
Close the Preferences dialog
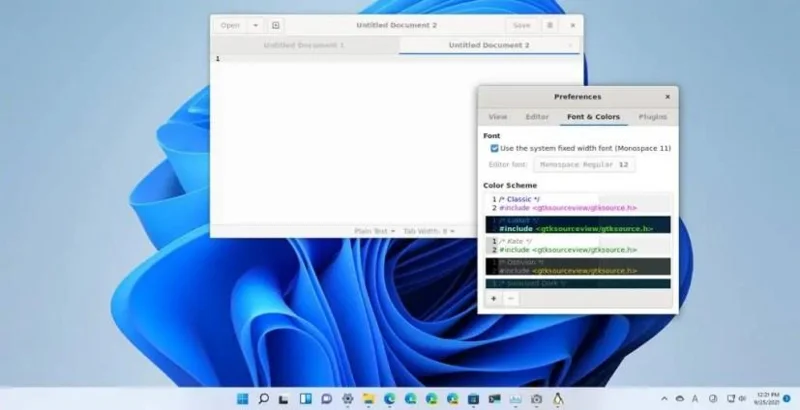click(667, 97)
